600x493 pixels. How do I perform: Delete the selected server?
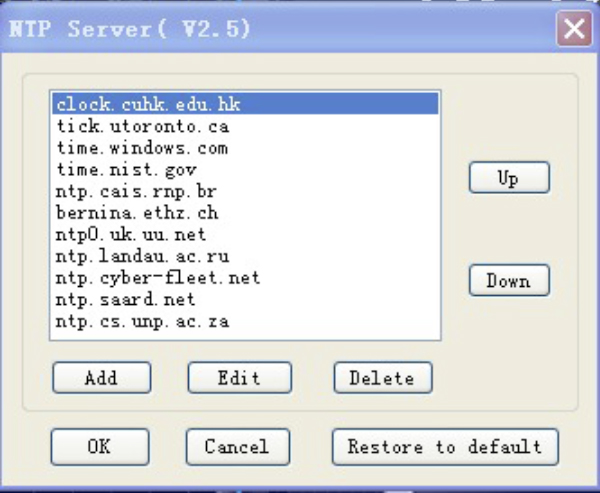tap(383, 378)
